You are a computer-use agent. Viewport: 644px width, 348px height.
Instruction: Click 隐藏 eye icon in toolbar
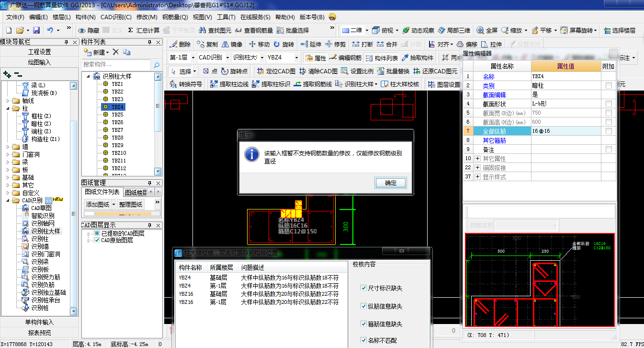tap(89, 30)
